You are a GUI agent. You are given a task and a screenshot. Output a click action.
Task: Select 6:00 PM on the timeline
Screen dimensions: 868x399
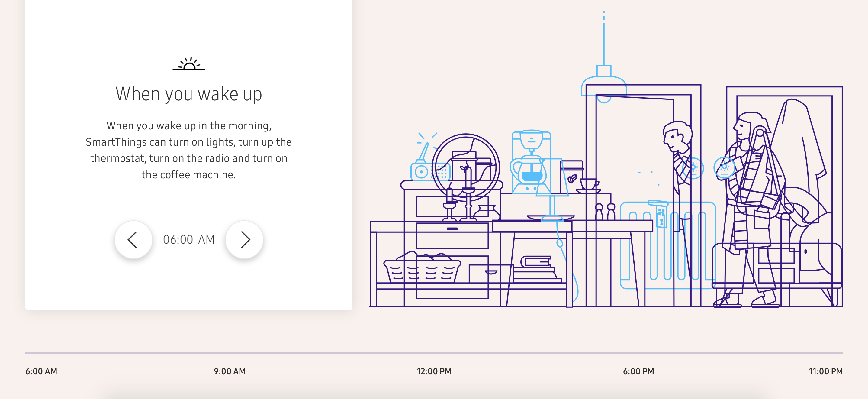[x=638, y=371]
